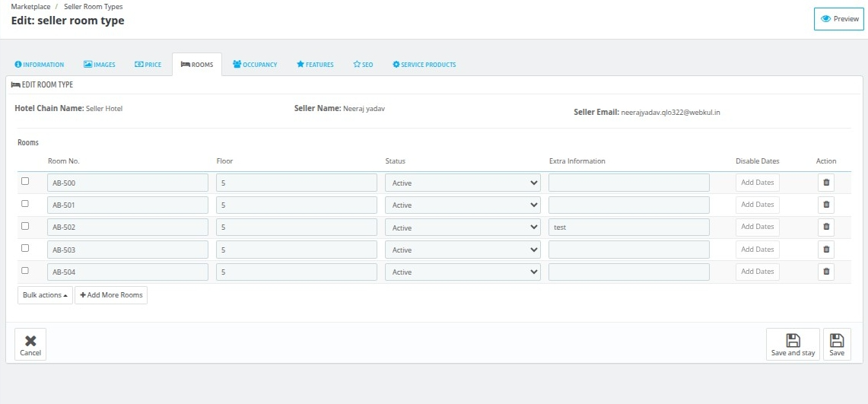Switch to the Occupancy tab
868x404 pixels.
coord(255,65)
